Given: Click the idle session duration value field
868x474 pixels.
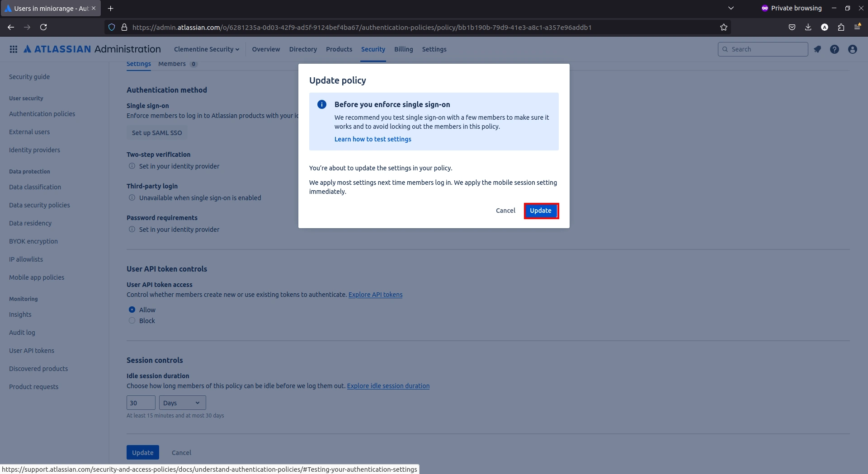Looking at the screenshot, I should [141, 402].
